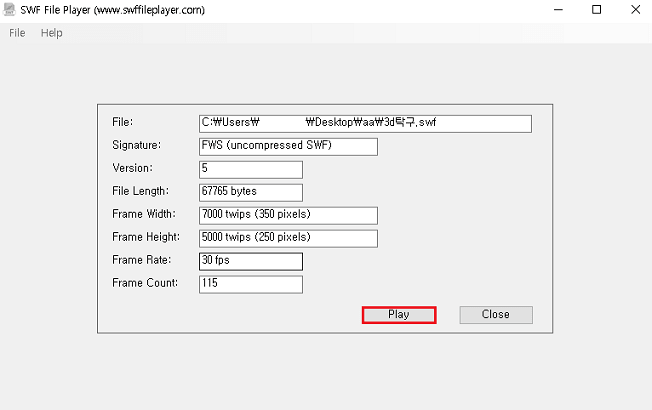
Task: Click the Close button beside Play
Action: click(x=495, y=314)
